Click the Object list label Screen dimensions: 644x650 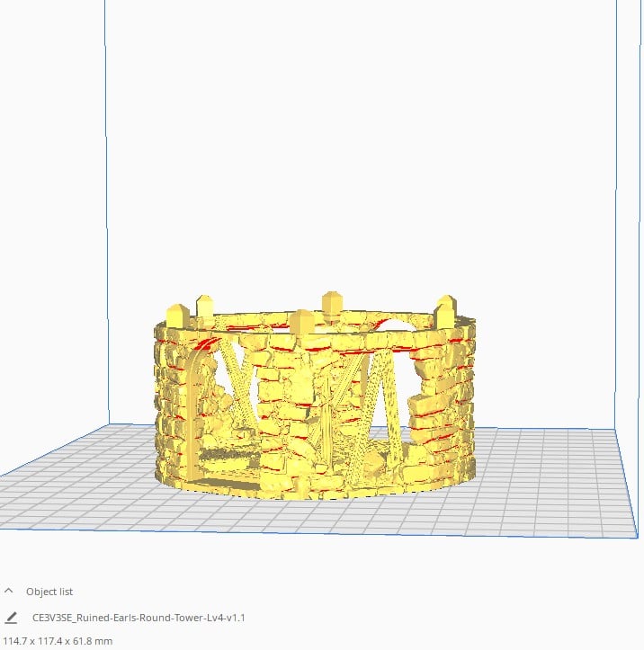pyautogui.click(x=49, y=592)
